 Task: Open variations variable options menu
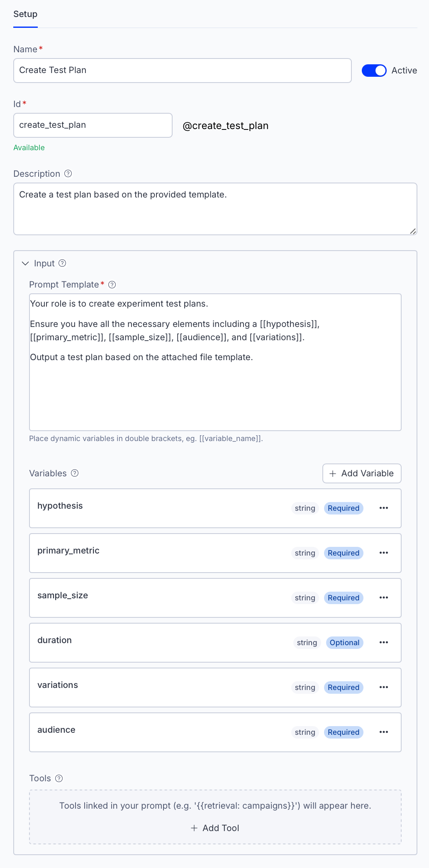click(x=383, y=688)
